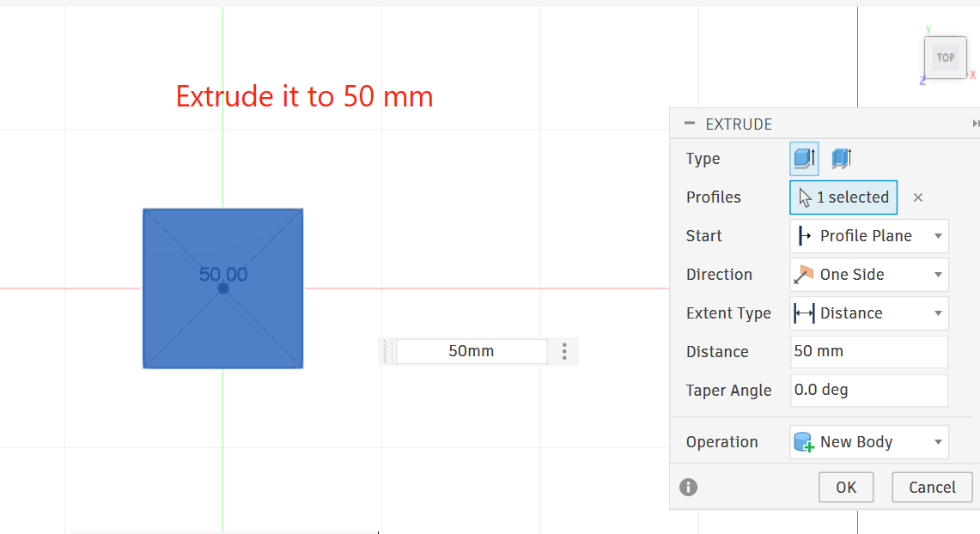Click the Distance field showing 50 mm
This screenshot has height=534, width=980.
coord(868,352)
